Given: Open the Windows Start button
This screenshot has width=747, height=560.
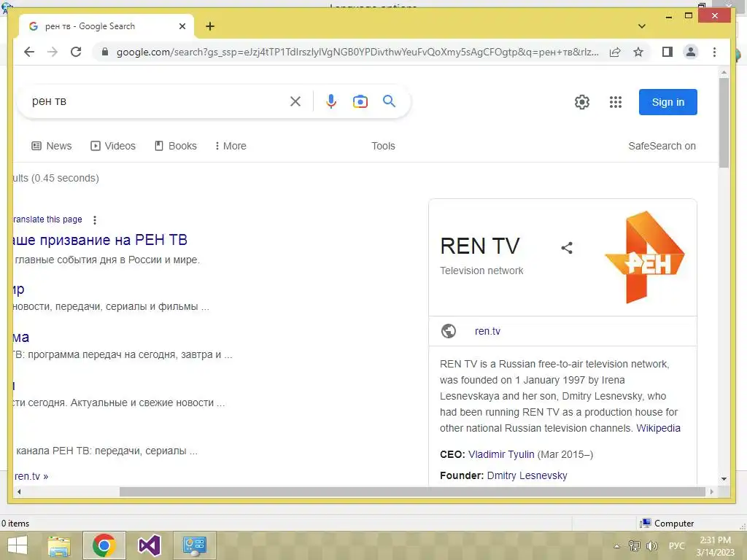Looking at the screenshot, I should tap(18, 545).
